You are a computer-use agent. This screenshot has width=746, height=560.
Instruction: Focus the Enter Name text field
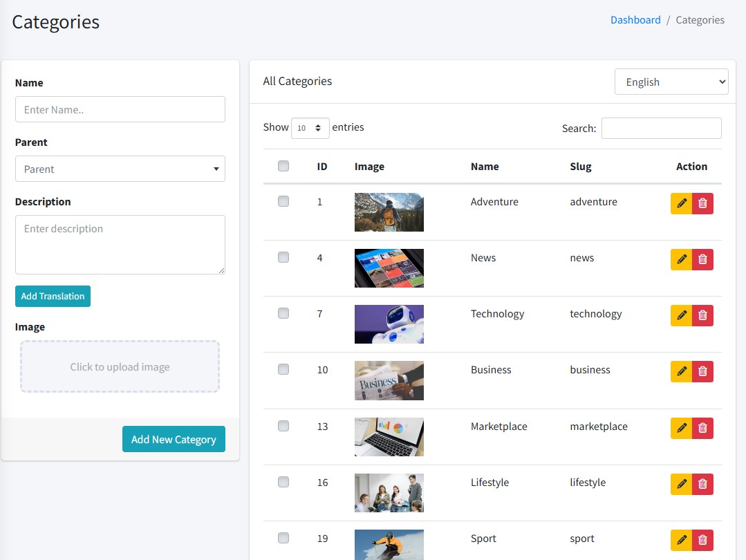click(120, 109)
